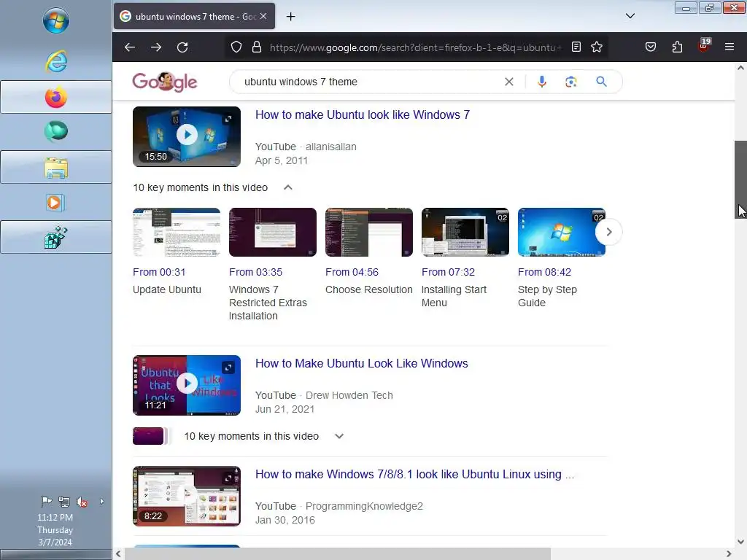List all tabs dropdown
The image size is (747, 560).
(630, 16)
